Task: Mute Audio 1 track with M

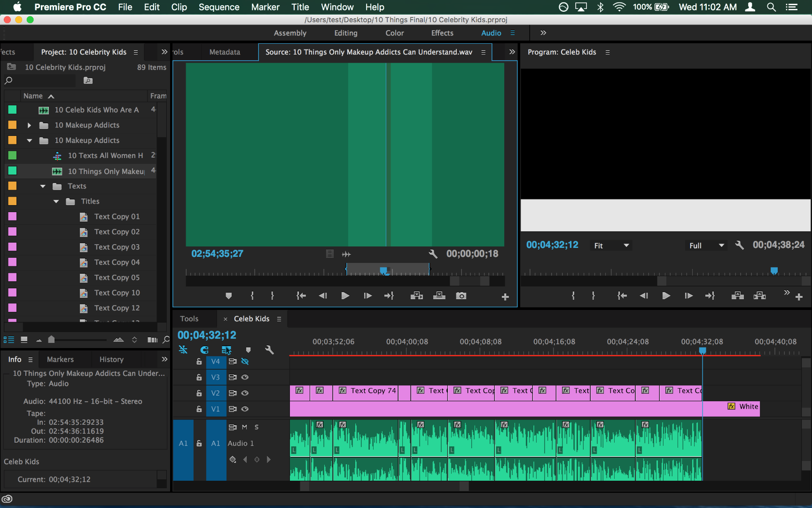Action: click(x=244, y=427)
